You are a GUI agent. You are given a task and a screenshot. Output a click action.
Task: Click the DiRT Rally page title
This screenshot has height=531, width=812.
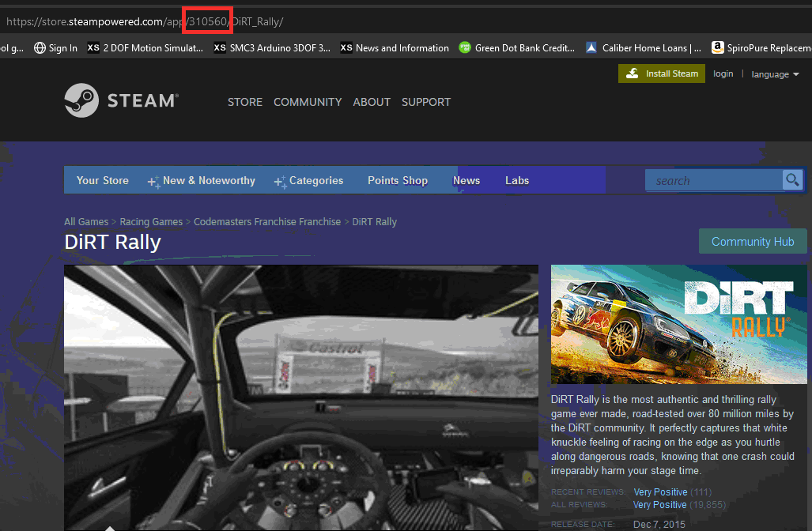pos(112,242)
